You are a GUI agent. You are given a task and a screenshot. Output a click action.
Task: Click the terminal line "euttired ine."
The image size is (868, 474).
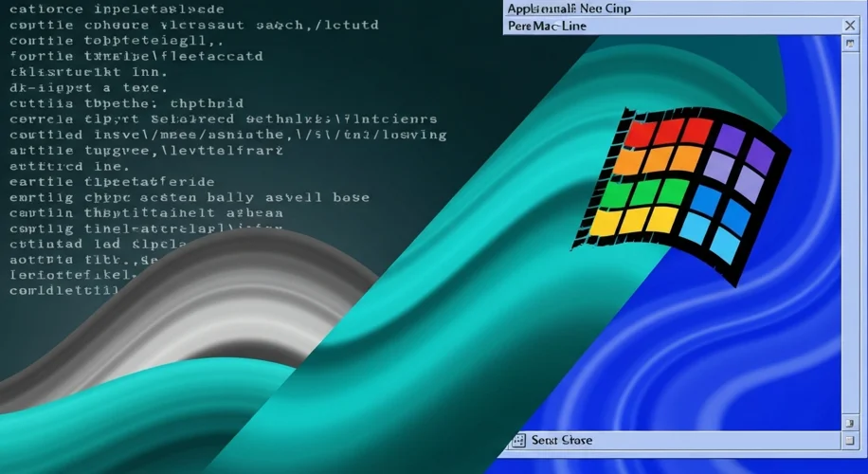[69, 166]
